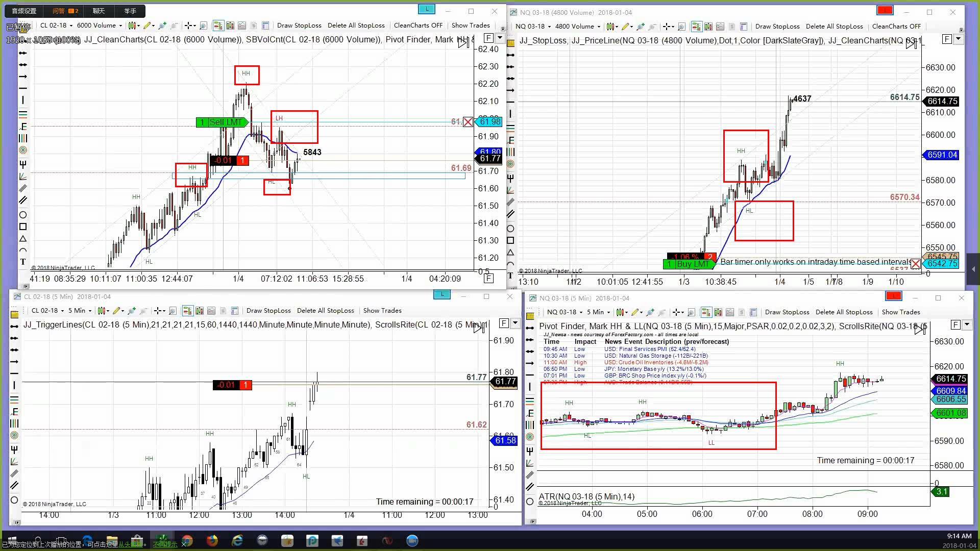Open the 5 Min interval dropdown for NQ chart

pyautogui.click(x=598, y=312)
